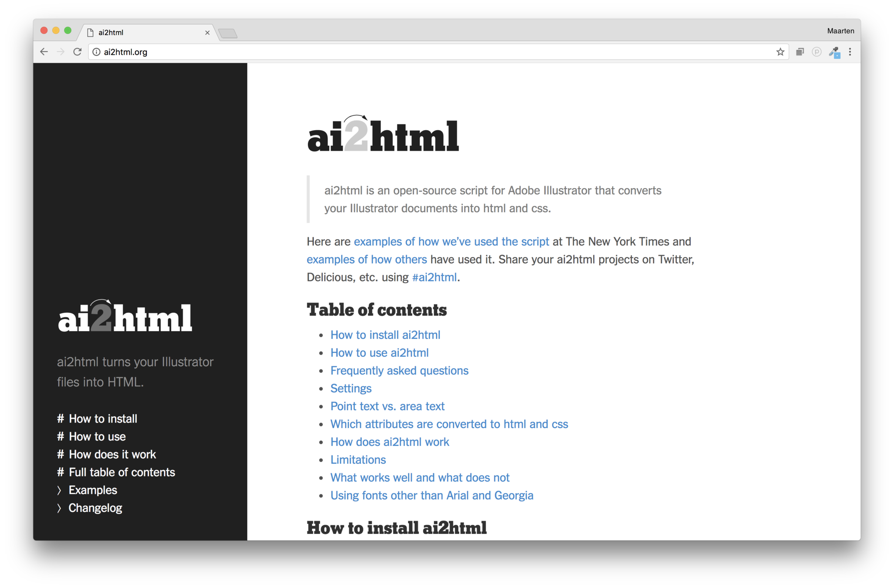Open a new tab with the blank tab button
This screenshot has width=894, height=588.
click(228, 34)
